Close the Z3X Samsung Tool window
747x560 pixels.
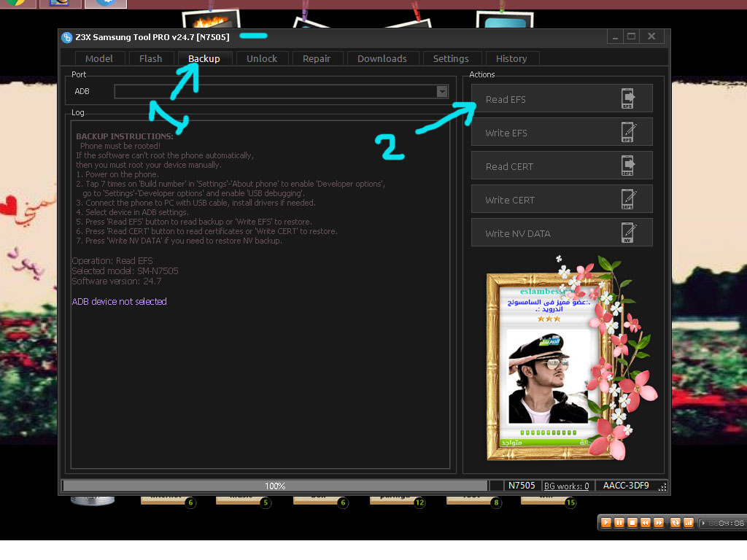[x=651, y=36]
